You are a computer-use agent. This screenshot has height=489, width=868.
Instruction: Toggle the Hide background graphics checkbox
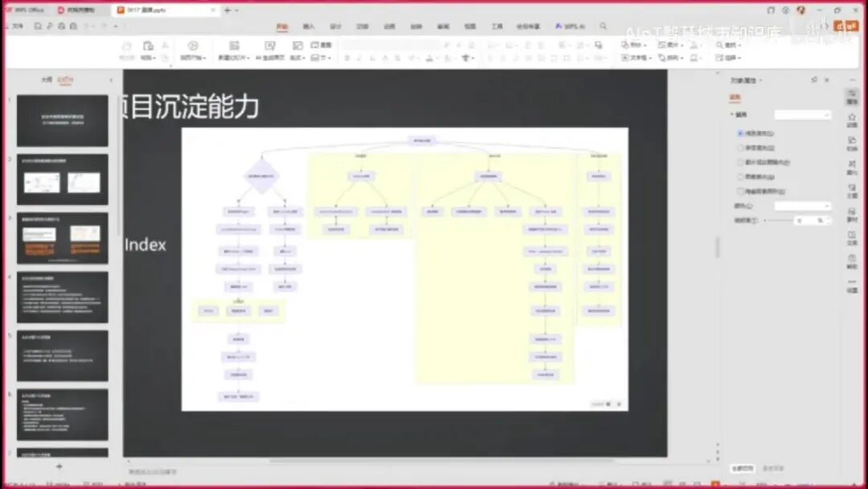click(x=740, y=191)
